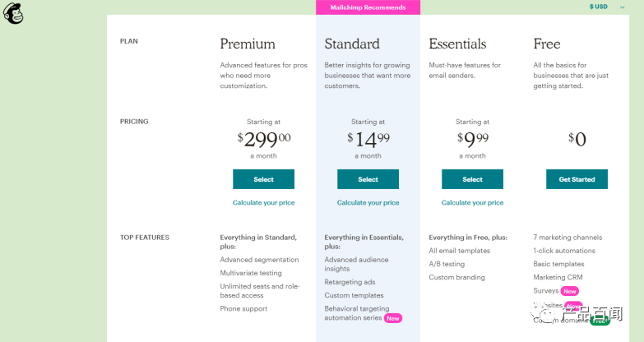Calculate your price for Premium
Viewport: 644px width, 342px height.
tap(263, 202)
